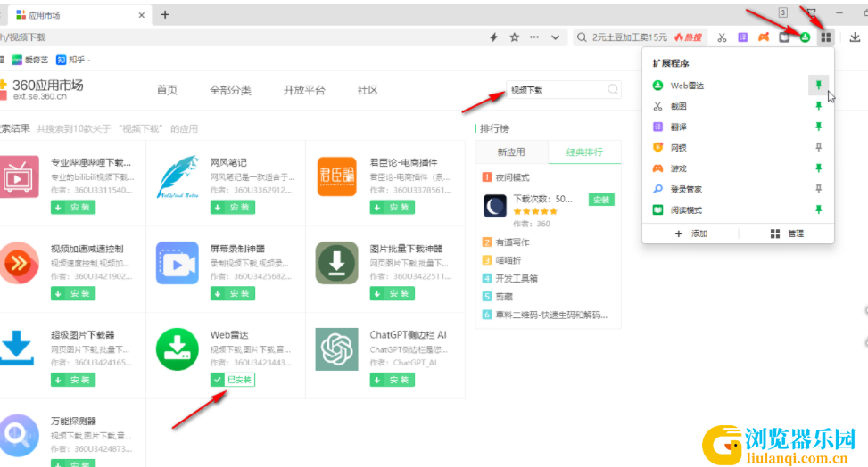Click 添加 to add an extension
Image resolution: width=868 pixels, height=467 pixels.
click(x=691, y=233)
